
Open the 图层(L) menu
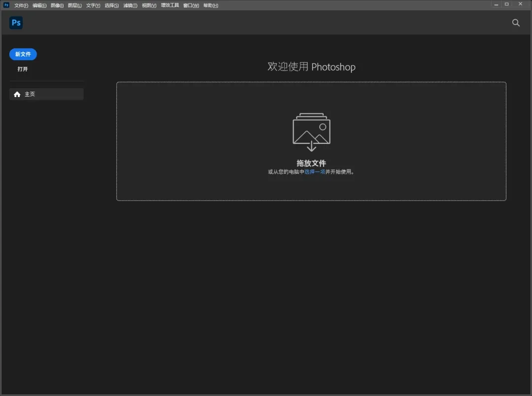[x=75, y=5]
